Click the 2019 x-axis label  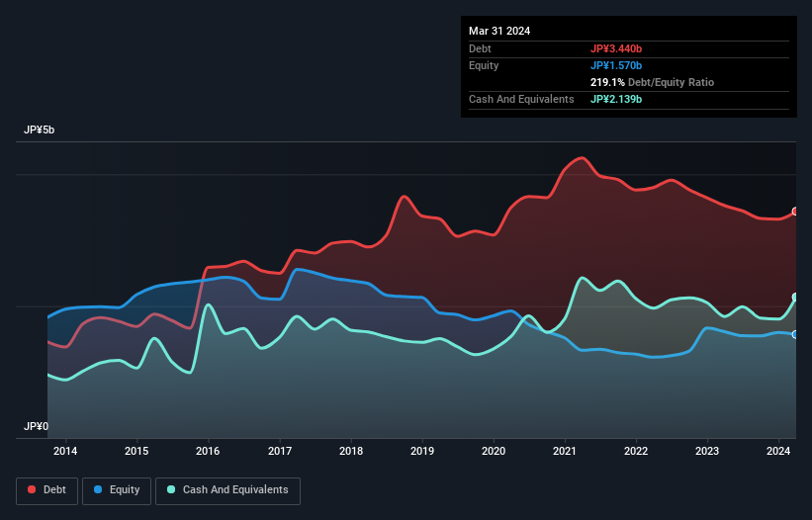tap(422, 451)
